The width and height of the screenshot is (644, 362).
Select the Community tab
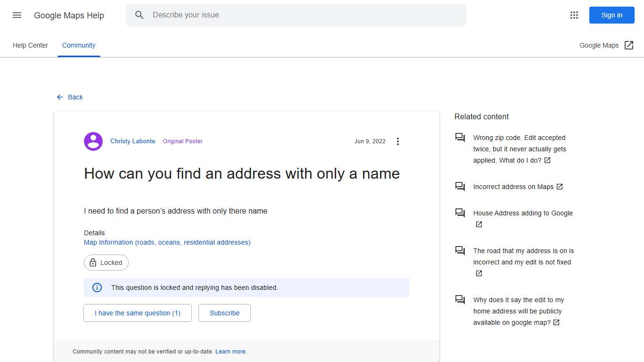tap(78, 45)
